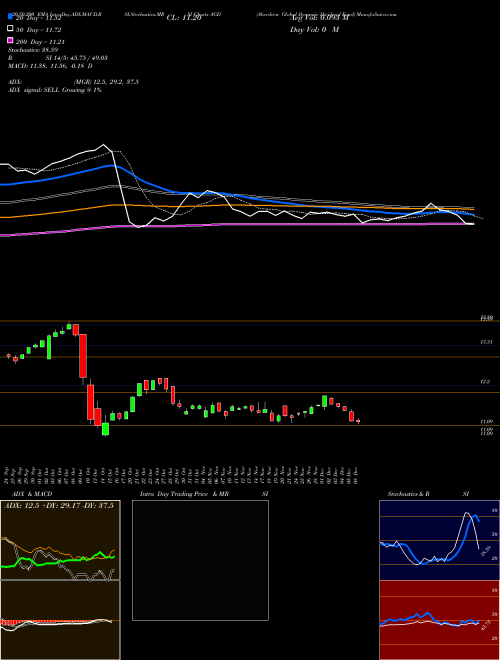Click the tall red candlestick below the peak
Viewport: 500px width, 660px height.
coord(83,356)
